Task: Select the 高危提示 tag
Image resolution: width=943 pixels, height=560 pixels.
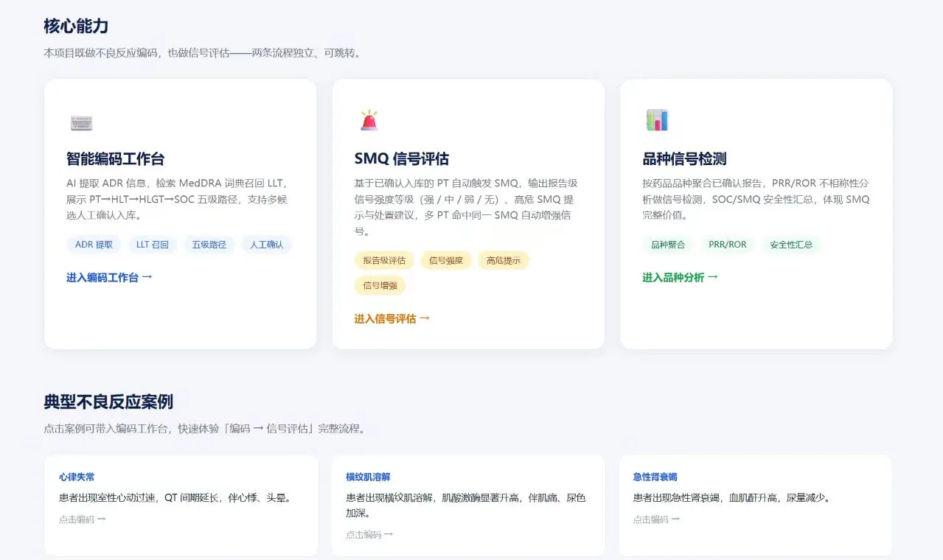Action: tap(504, 260)
